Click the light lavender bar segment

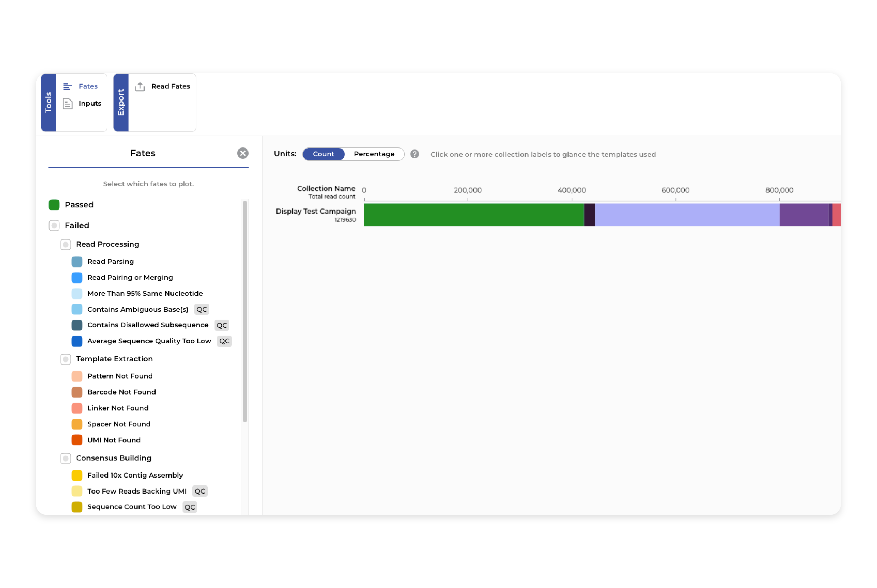click(x=687, y=215)
